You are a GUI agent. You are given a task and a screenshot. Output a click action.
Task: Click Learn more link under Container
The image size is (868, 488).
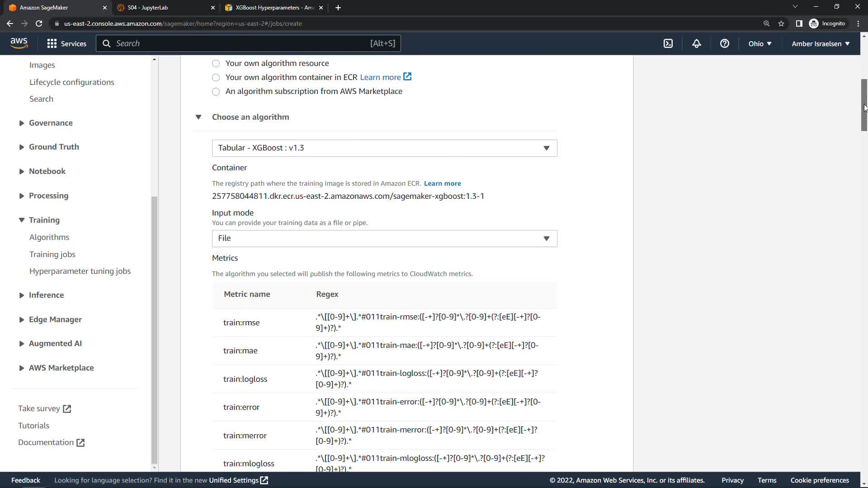[x=442, y=183]
